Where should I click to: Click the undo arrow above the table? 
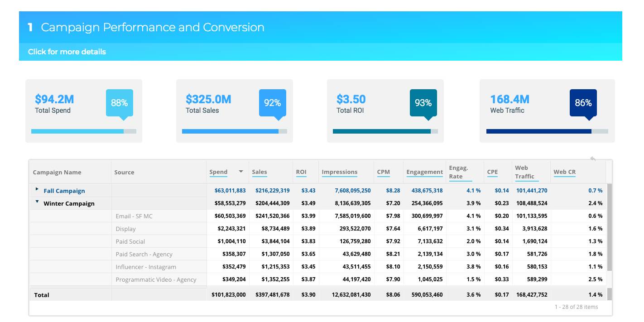592,159
